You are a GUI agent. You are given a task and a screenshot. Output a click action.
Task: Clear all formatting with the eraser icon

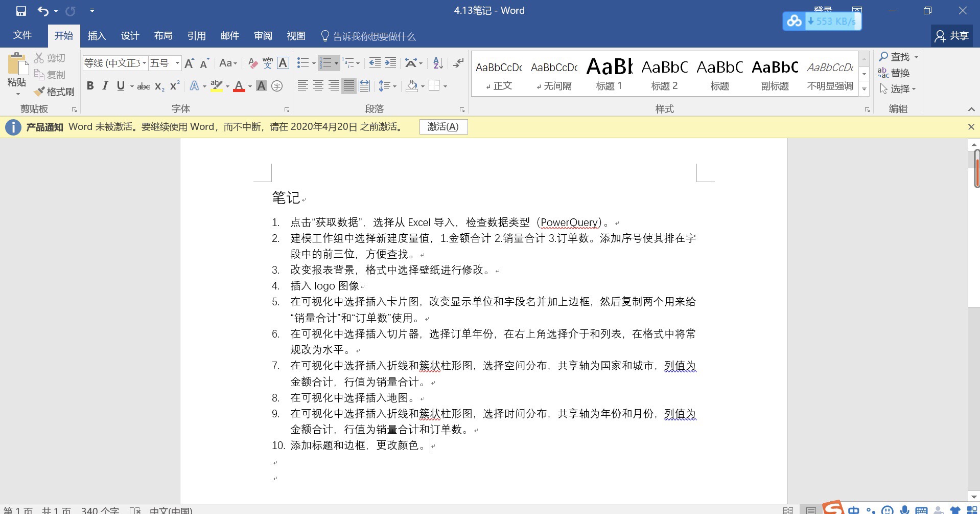[x=252, y=63]
